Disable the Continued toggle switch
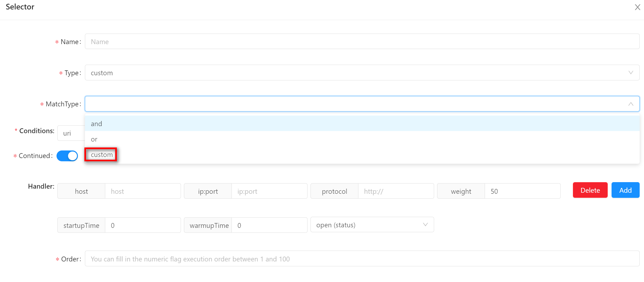The height and width of the screenshot is (282, 644). pyautogui.click(x=67, y=156)
